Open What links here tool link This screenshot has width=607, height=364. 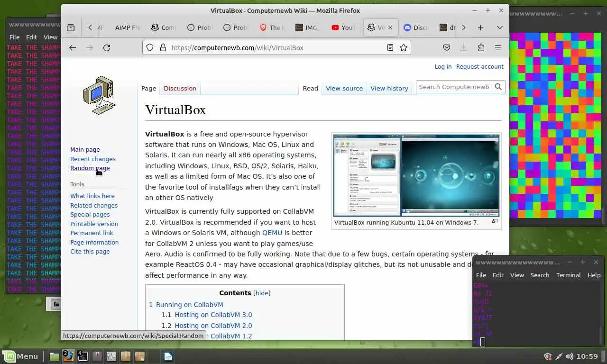coord(92,196)
